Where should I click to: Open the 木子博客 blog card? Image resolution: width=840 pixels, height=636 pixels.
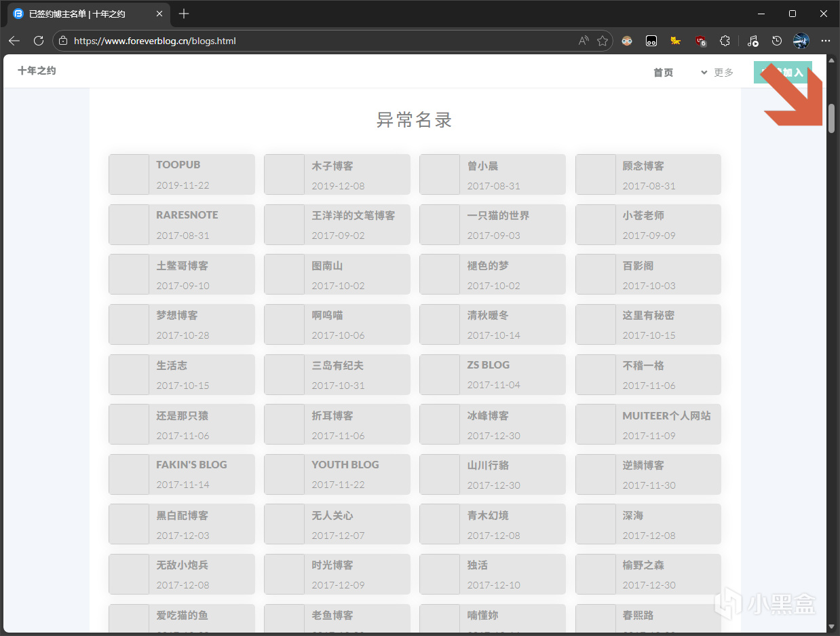click(337, 174)
